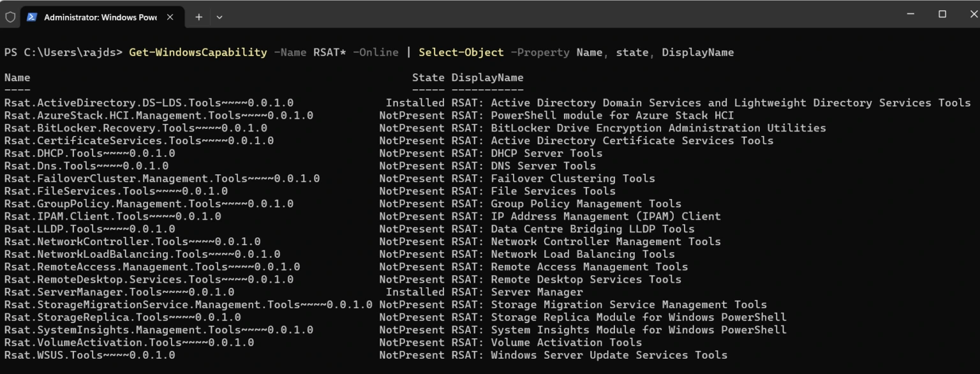Click the PowerShell icon on the tab
980x374 pixels.
click(x=31, y=17)
